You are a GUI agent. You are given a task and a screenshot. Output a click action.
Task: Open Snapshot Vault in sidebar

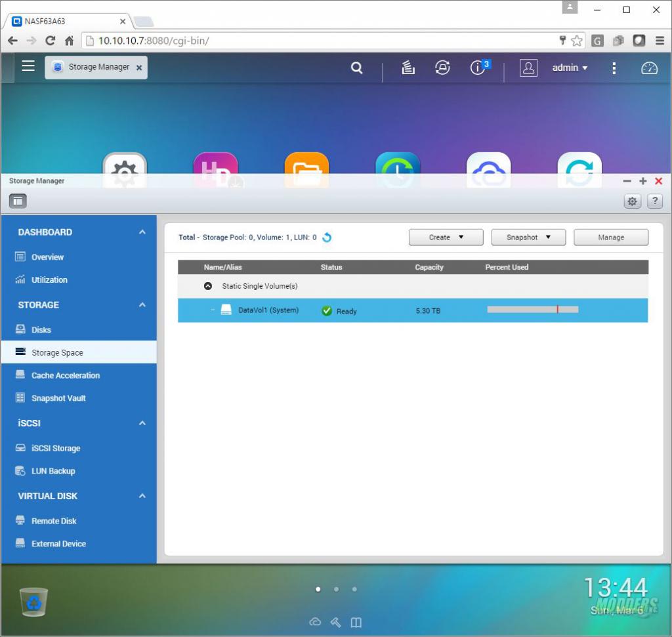point(79,398)
